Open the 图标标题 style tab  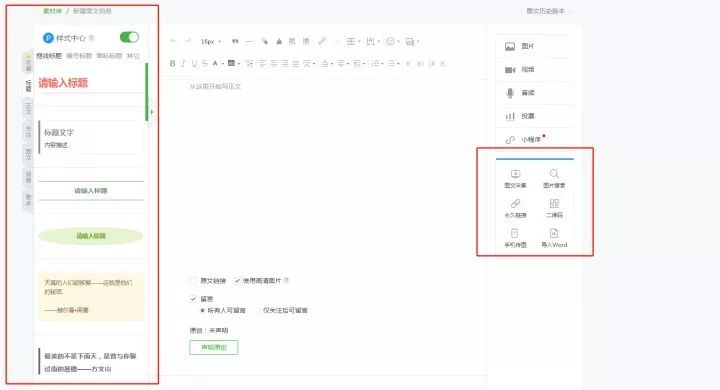point(109,56)
